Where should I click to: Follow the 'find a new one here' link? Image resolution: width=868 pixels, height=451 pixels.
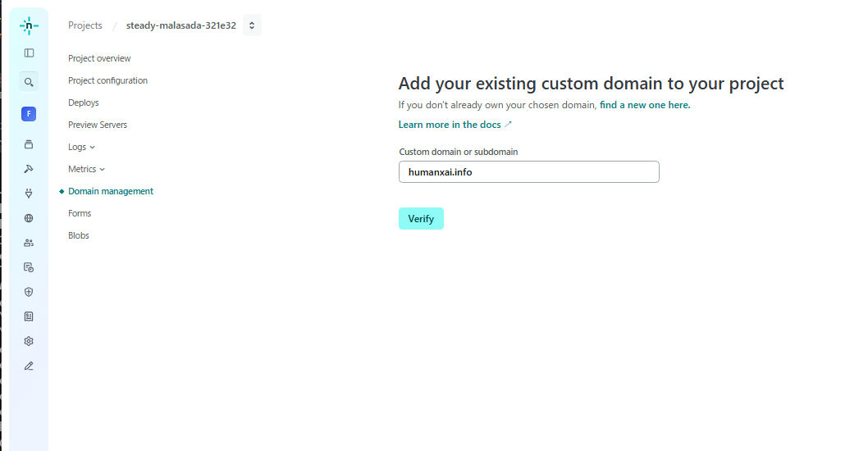point(645,105)
